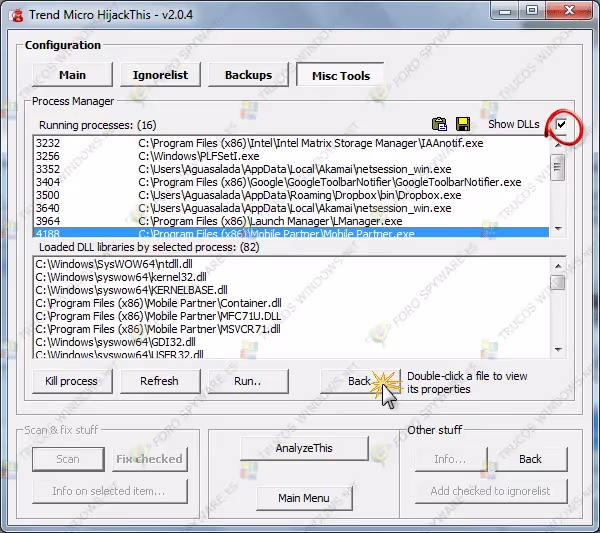The image size is (600, 533).
Task: Select process 3352 netsession_win.exe
Action: tap(291, 169)
